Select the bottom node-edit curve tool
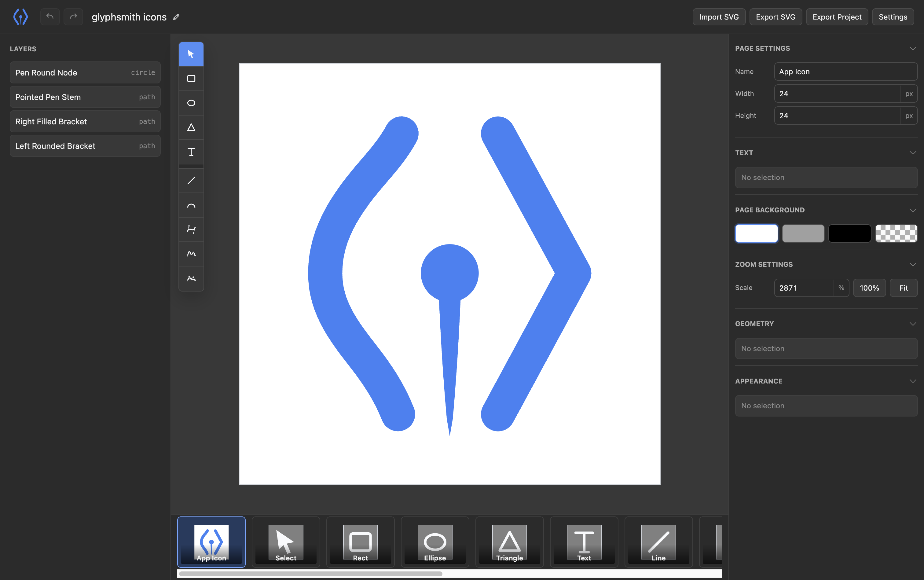This screenshot has height=580, width=924. pos(191,278)
